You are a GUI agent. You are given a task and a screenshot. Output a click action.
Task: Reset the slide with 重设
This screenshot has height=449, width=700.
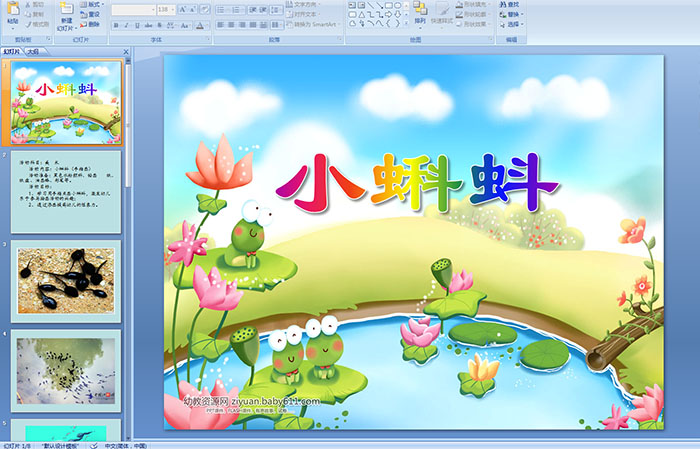[x=90, y=14]
